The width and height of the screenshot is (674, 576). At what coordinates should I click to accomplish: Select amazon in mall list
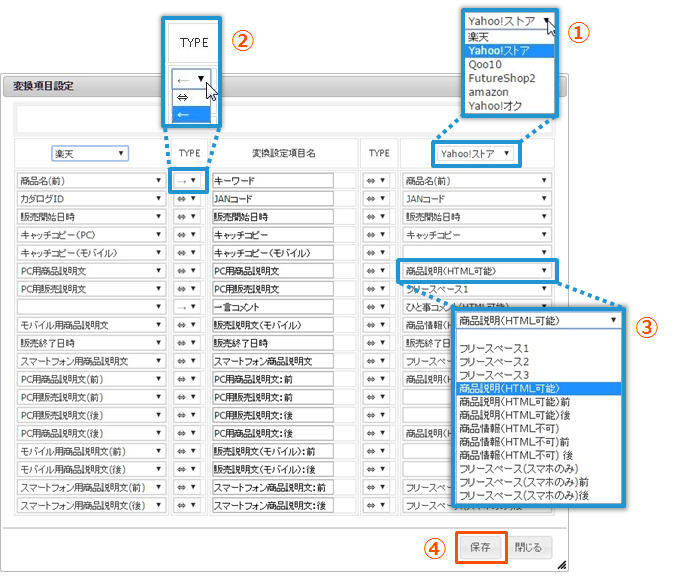point(509,92)
